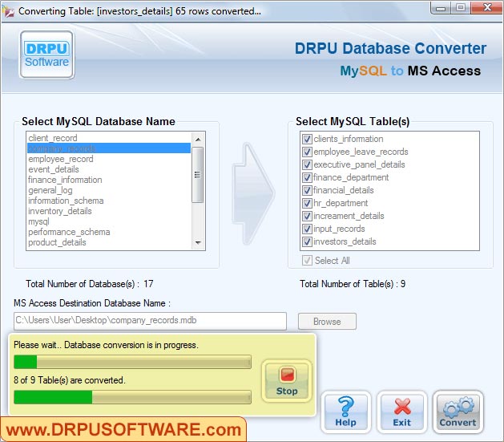Click 'Total Number of Table(s) : 9' text
The width and height of the screenshot is (504, 442).
pos(353,284)
